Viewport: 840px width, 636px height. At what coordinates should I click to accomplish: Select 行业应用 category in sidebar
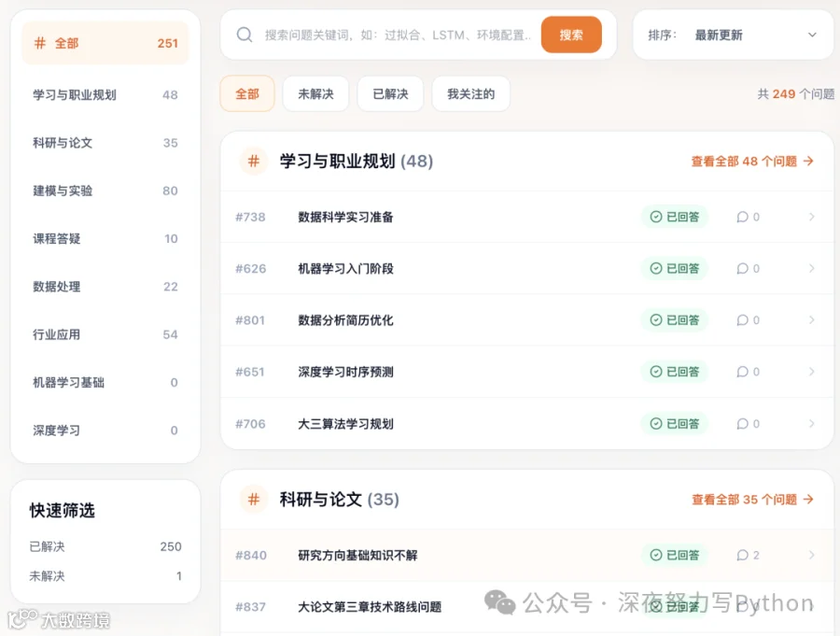105,334
